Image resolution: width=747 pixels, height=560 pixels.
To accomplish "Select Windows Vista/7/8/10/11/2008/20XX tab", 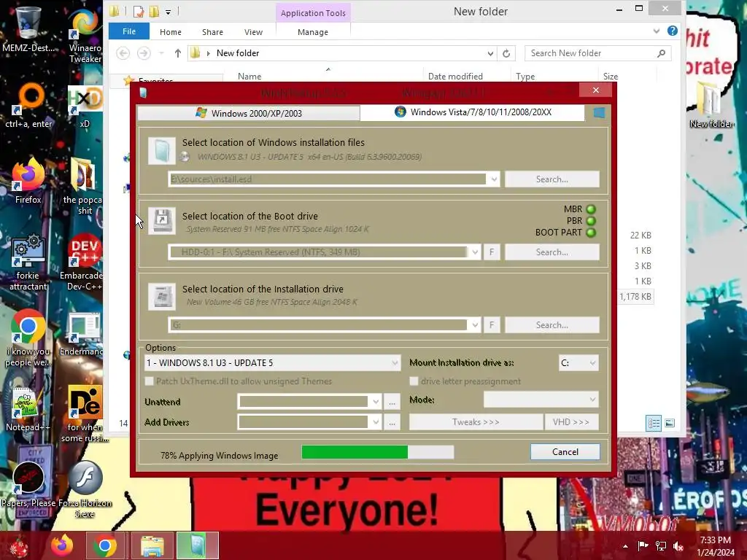I will [473, 112].
